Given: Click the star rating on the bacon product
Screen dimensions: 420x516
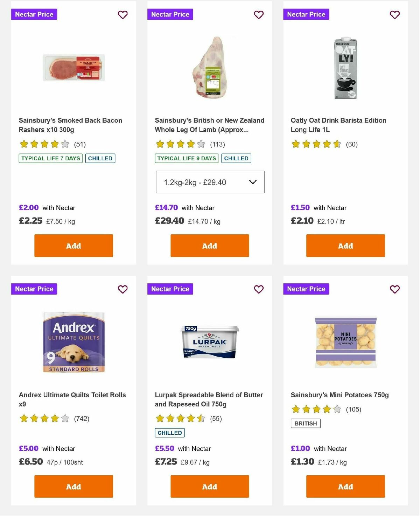Looking at the screenshot, I should 44,144.
